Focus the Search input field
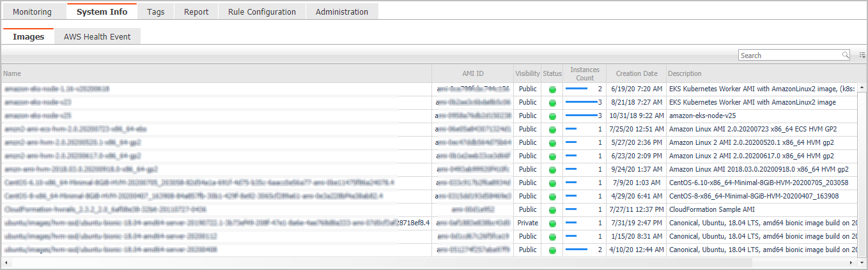The image size is (868, 270). pos(789,56)
